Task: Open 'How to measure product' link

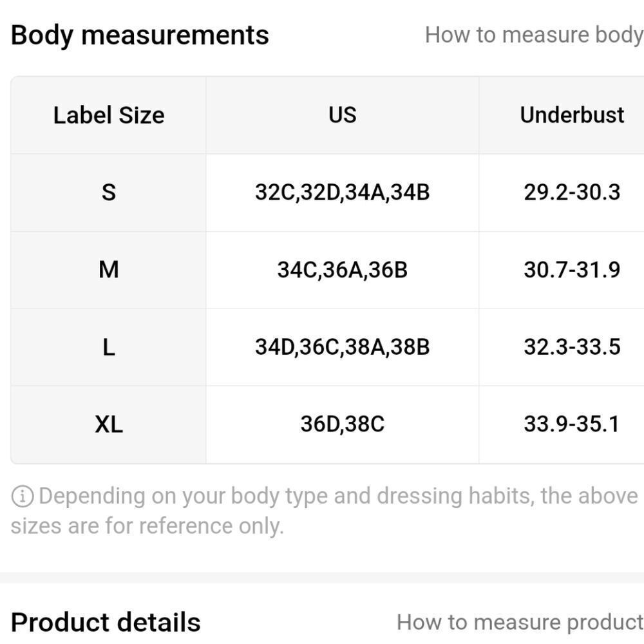Action: (520, 622)
